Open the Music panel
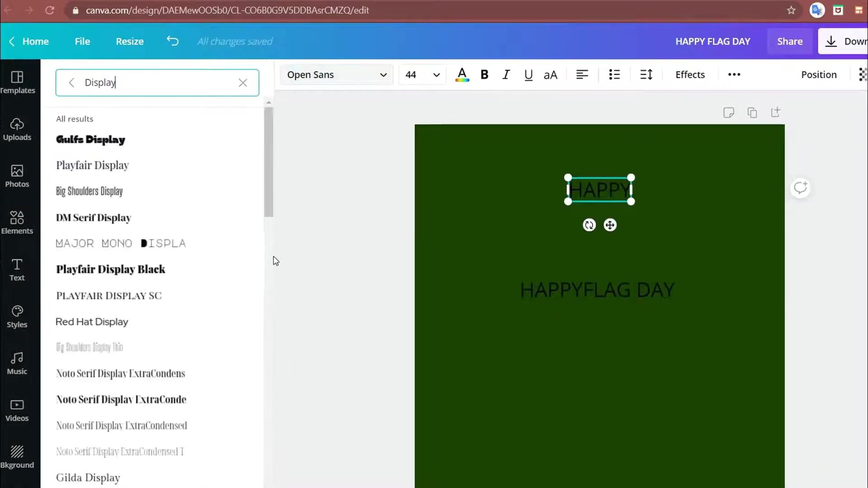 [17, 364]
